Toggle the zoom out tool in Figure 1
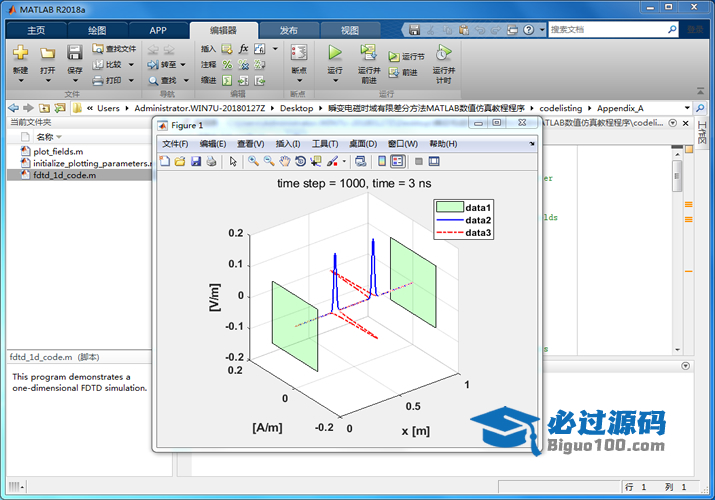The height and width of the screenshot is (500, 715). coord(269,161)
